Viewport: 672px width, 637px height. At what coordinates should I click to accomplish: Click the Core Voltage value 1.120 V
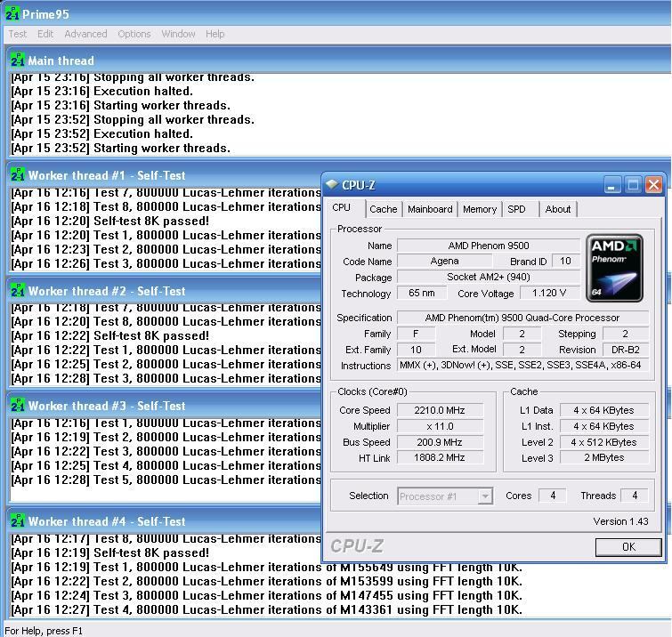[x=550, y=293]
